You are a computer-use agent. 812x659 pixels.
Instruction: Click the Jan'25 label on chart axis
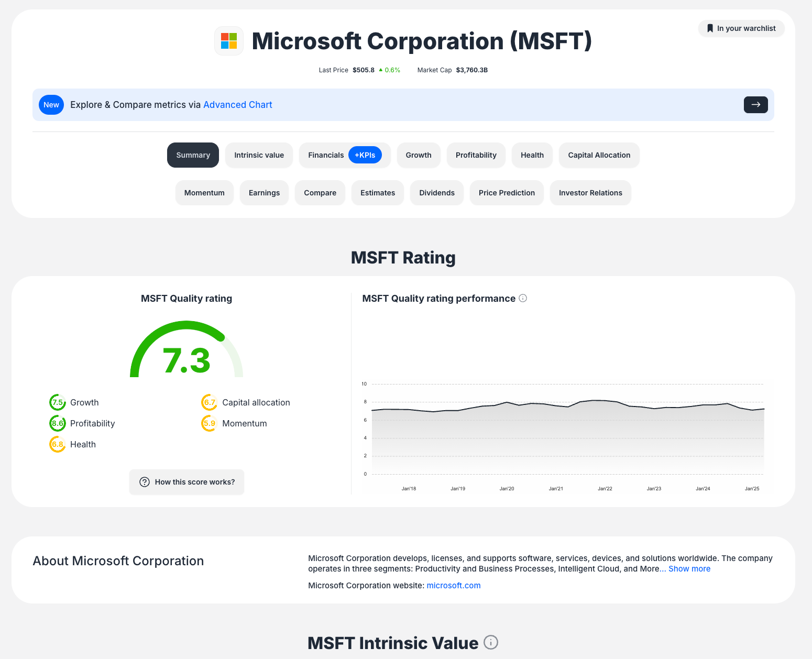[x=752, y=489]
